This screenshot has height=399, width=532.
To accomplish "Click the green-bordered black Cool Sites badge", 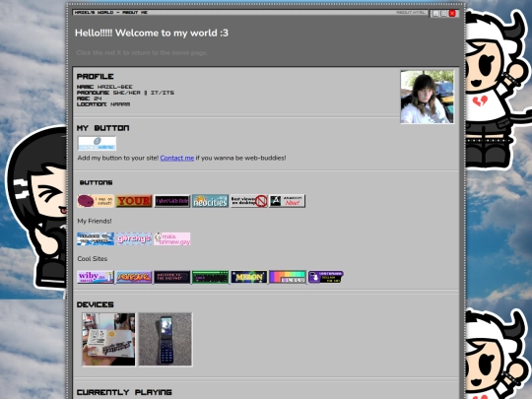I will point(211,277).
